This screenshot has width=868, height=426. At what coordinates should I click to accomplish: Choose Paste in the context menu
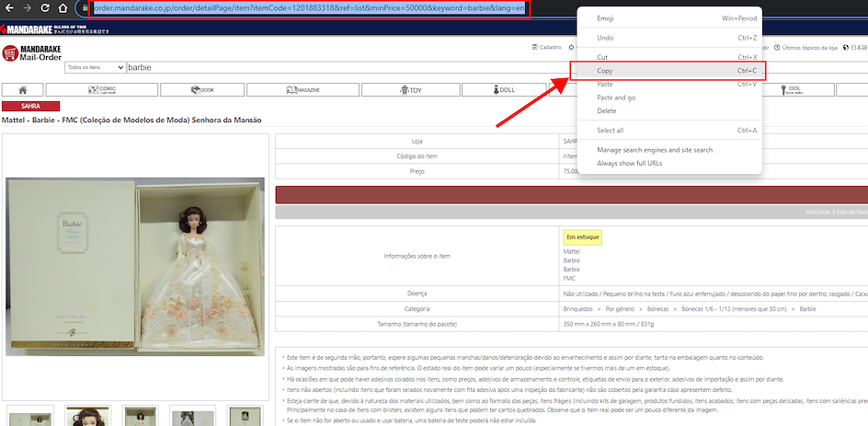point(669,85)
